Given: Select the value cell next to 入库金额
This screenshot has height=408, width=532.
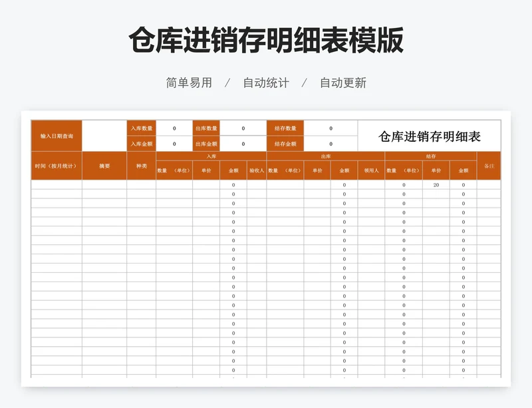Looking at the screenshot, I should pos(174,144).
